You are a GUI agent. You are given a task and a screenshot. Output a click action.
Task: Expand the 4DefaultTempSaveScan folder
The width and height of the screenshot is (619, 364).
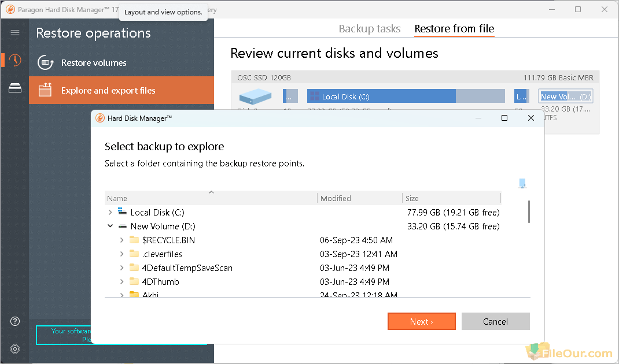tap(121, 268)
